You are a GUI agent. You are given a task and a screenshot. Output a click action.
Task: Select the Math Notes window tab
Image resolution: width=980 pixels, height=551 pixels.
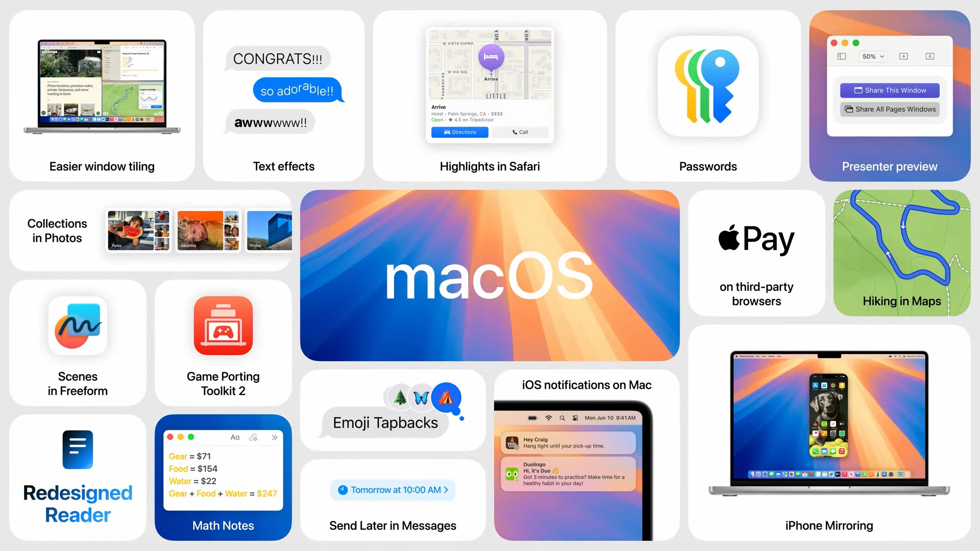click(x=224, y=437)
